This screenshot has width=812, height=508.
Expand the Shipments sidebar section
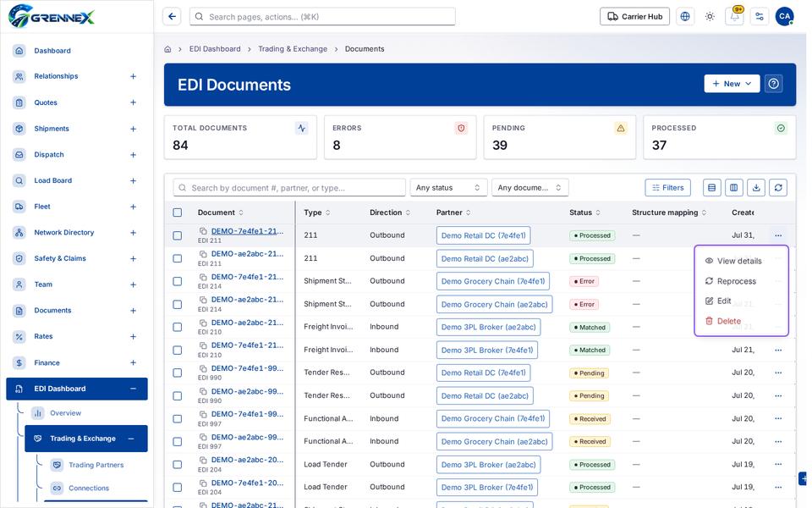[133, 129]
